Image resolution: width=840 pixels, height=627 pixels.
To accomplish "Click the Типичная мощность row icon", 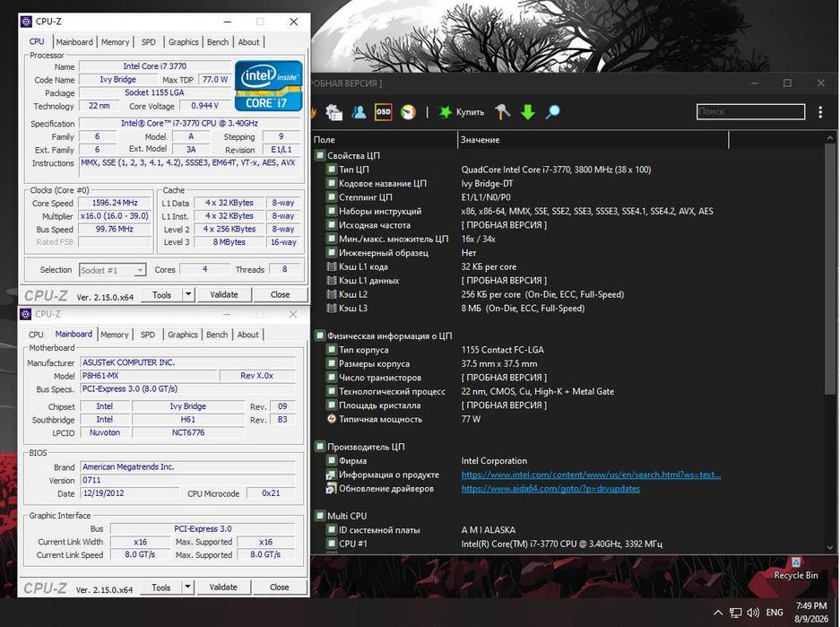I will [x=332, y=419].
